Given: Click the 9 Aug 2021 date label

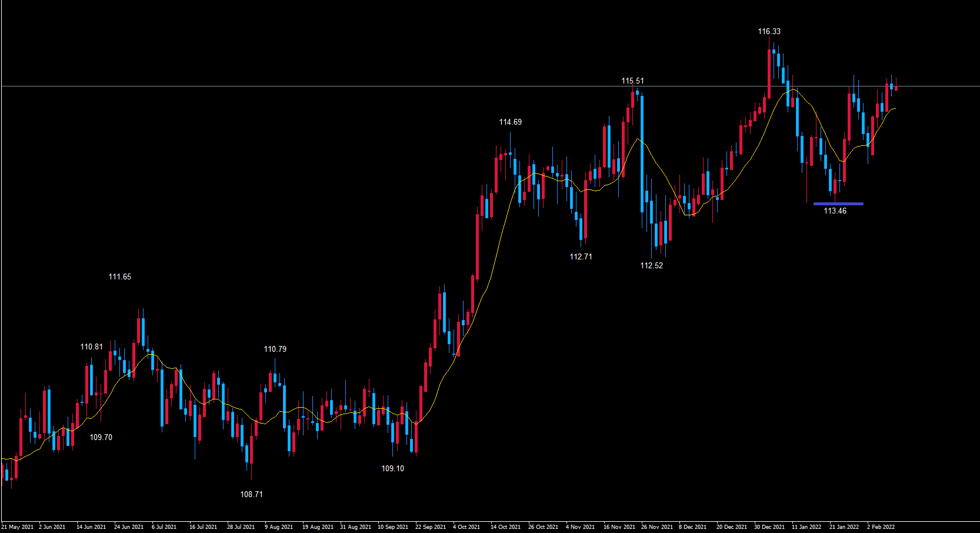Looking at the screenshot, I should click(x=279, y=527).
